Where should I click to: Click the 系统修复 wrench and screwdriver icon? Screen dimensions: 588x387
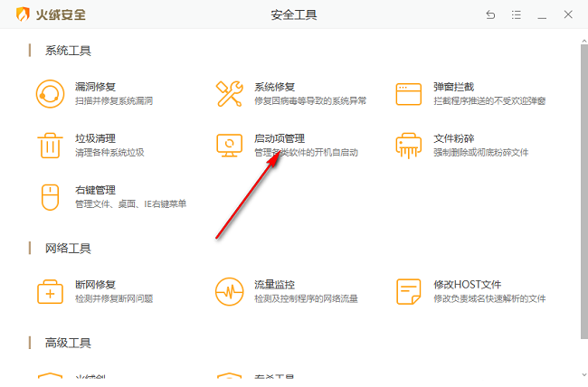[229, 93]
